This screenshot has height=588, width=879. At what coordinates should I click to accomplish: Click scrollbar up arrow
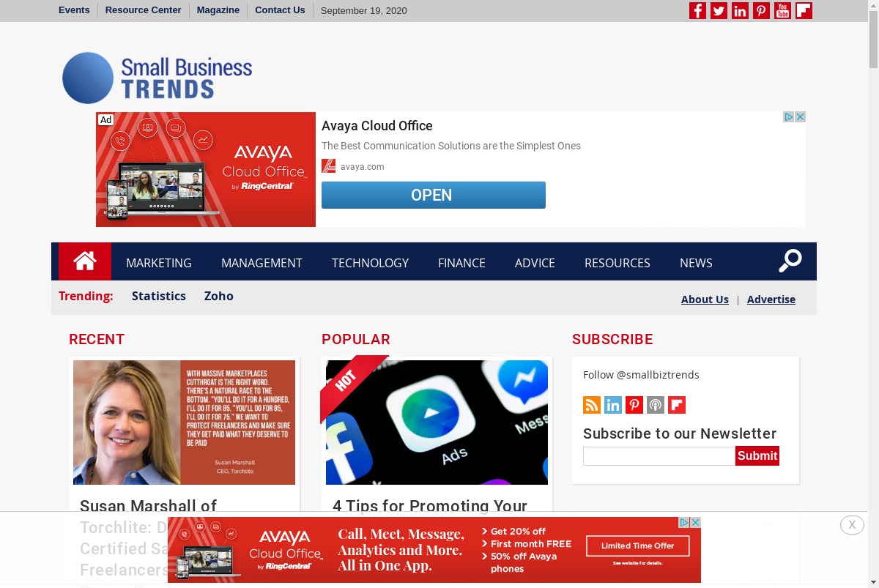coord(873,5)
